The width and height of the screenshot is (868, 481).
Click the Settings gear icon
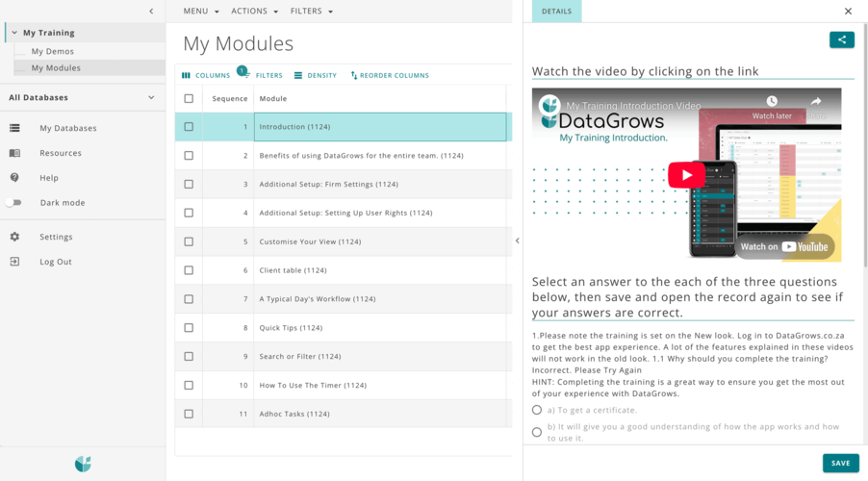[x=14, y=237]
